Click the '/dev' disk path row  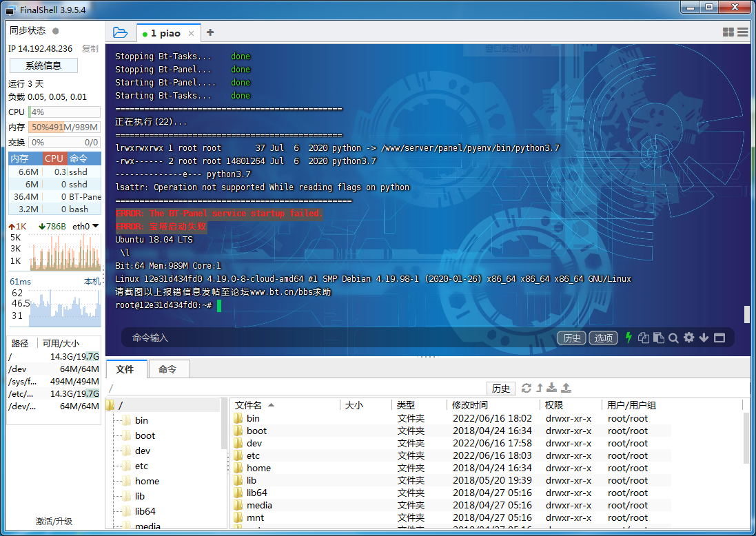[x=54, y=369]
